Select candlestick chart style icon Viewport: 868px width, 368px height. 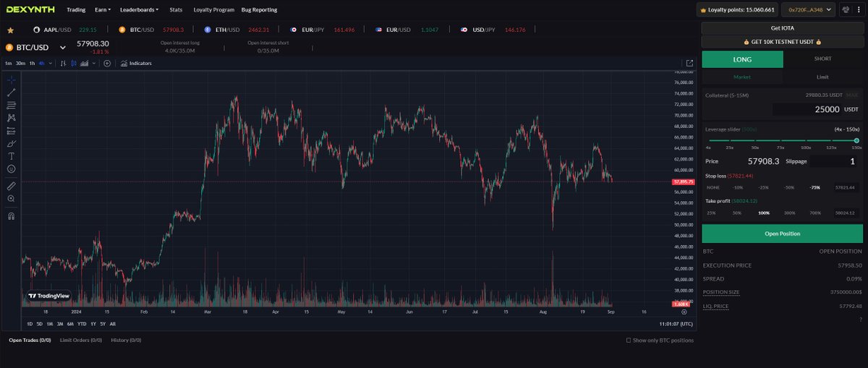click(x=74, y=64)
